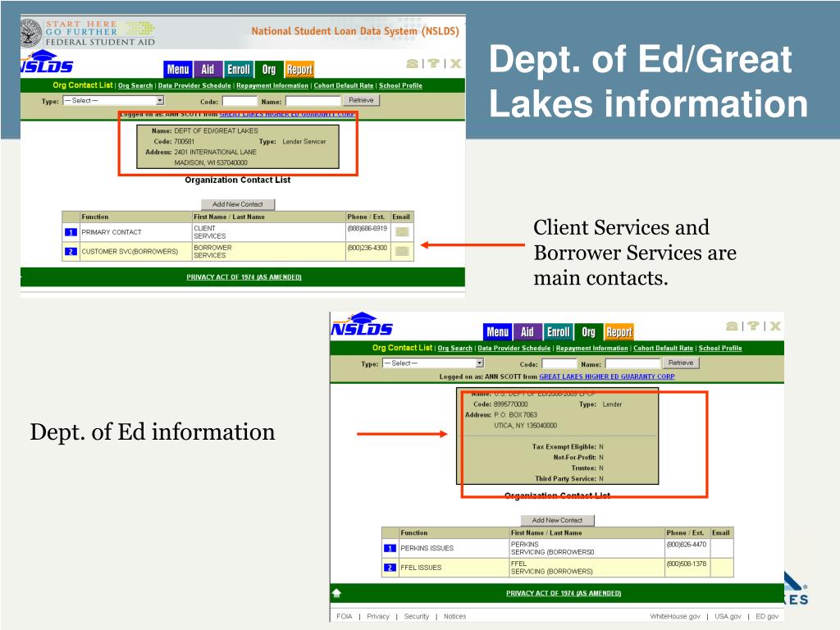Open the WhiteHouse.gov footer link
The height and width of the screenshot is (630, 840).
[675, 617]
